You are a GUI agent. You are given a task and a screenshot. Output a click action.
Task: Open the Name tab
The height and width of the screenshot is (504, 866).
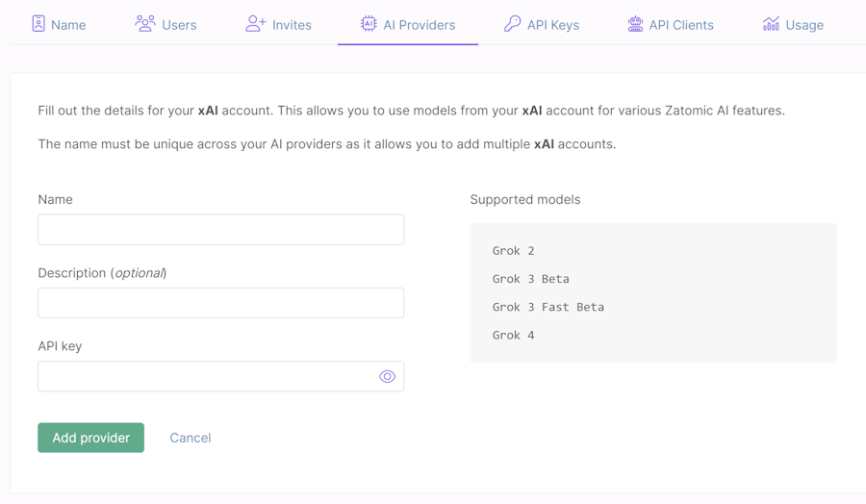tap(59, 24)
